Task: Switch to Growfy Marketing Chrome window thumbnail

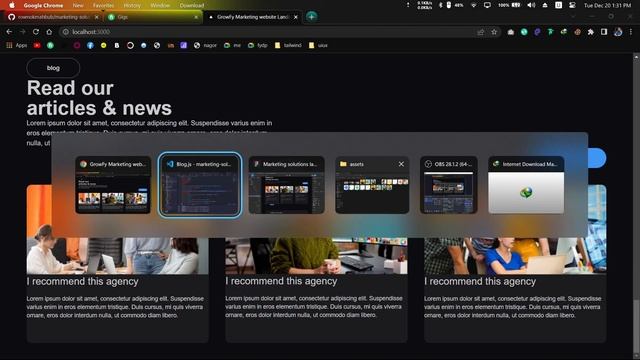Action: click(x=113, y=185)
